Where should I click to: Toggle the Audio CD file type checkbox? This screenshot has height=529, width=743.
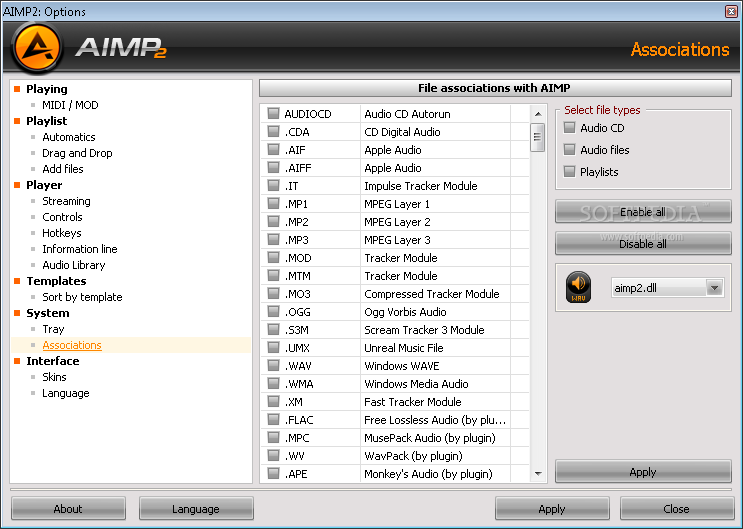(x=570, y=128)
